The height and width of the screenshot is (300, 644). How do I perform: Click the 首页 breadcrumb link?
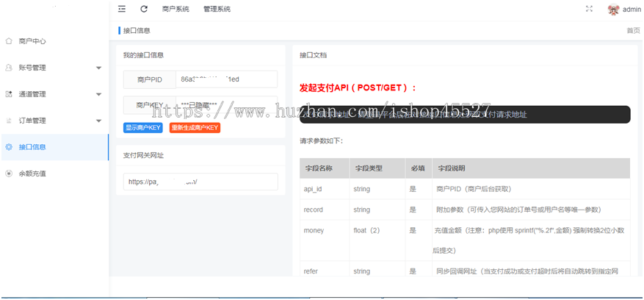[x=633, y=30]
